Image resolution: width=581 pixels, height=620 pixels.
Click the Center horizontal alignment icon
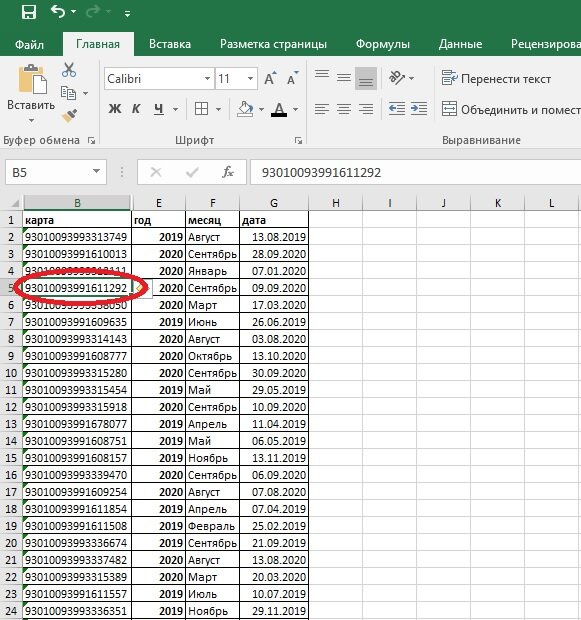pos(344,109)
